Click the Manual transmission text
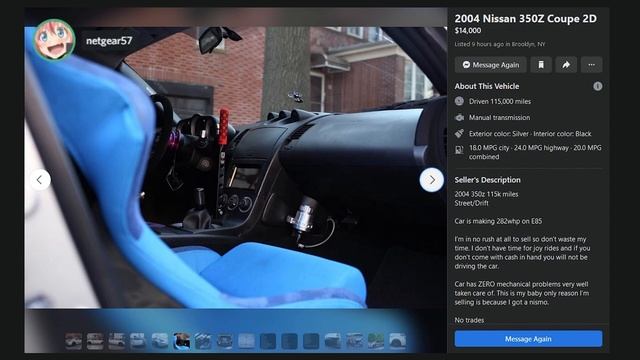The height and width of the screenshot is (360, 640). pos(500,118)
